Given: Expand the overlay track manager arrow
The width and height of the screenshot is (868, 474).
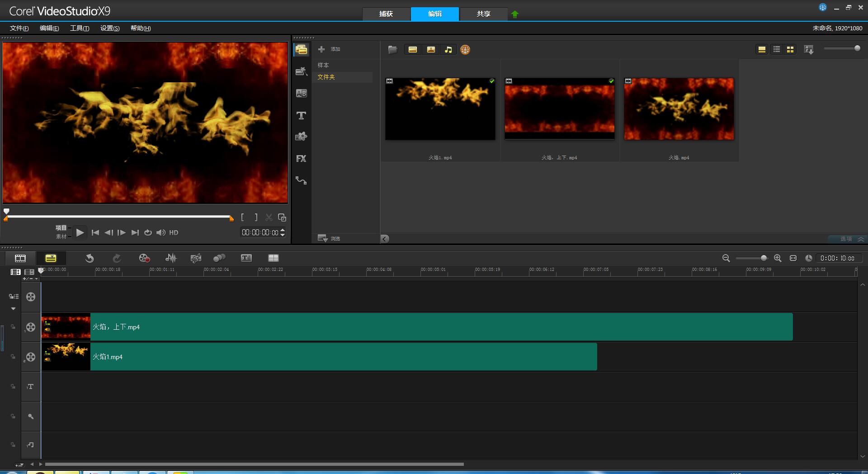Looking at the screenshot, I should tap(13, 309).
